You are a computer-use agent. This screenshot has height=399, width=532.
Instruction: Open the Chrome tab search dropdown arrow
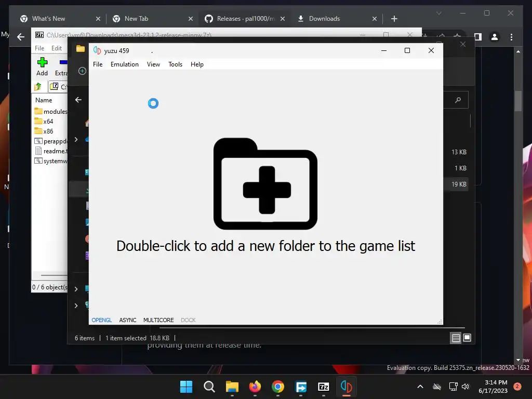tap(438, 13)
